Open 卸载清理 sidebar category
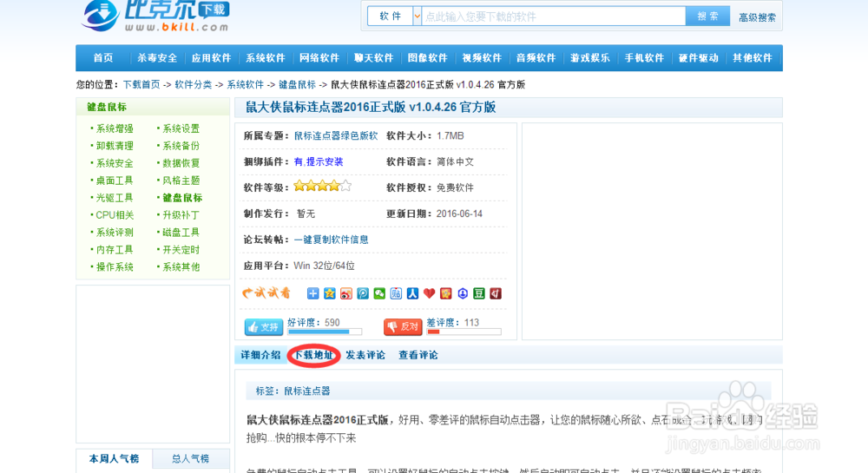The image size is (868, 473). tap(115, 146)
